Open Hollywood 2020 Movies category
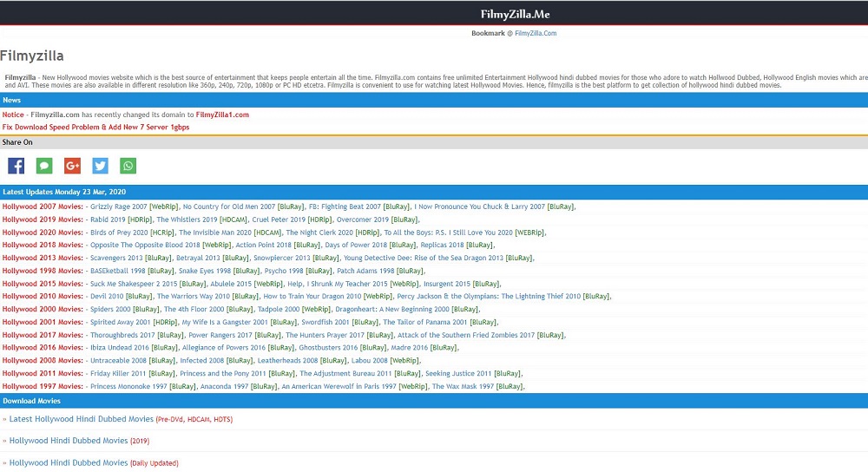The image size is (868, 472). (43, 233)
